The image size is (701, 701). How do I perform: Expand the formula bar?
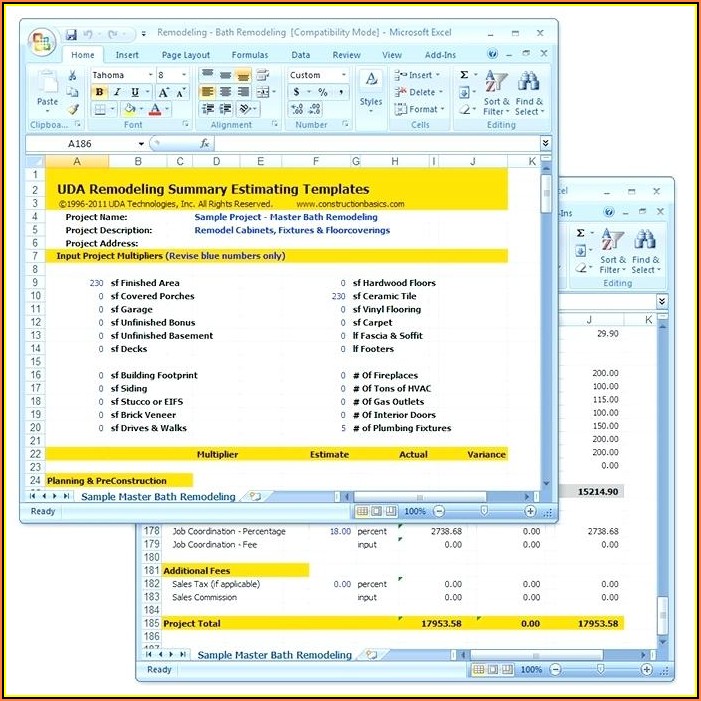click(x=545, y=143)
